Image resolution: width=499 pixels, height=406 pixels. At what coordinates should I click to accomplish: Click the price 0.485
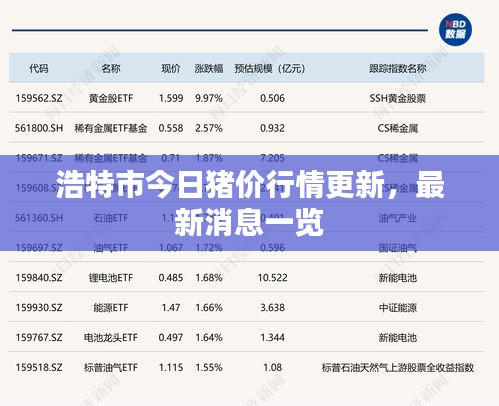point(171,278)
